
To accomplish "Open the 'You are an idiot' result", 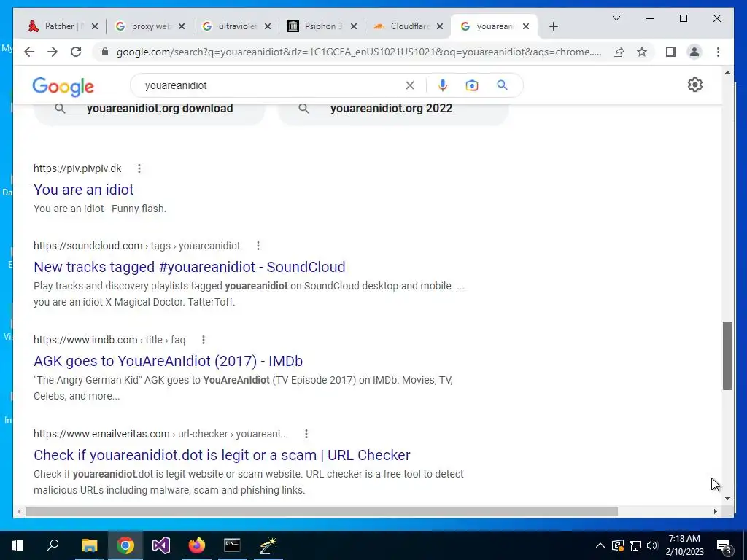I will tap(83, 190).
